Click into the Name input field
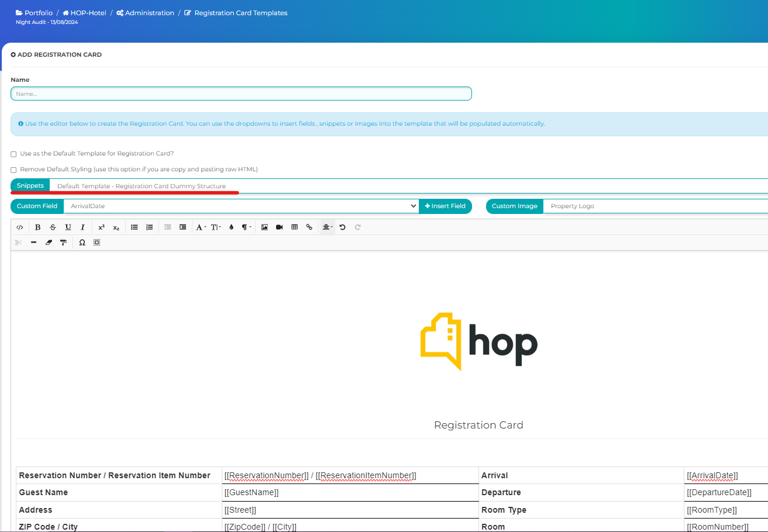The width and height of the screenshot is (768, 532). [241, 94]
